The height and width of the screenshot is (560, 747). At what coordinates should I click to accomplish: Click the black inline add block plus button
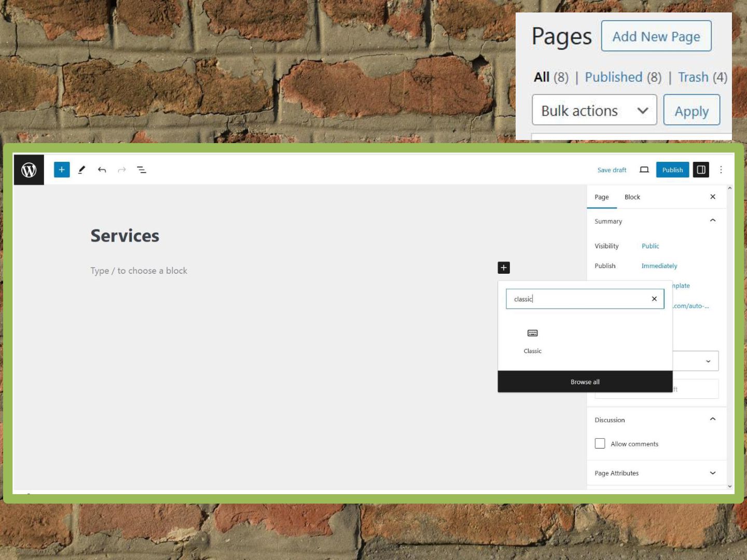504,268
